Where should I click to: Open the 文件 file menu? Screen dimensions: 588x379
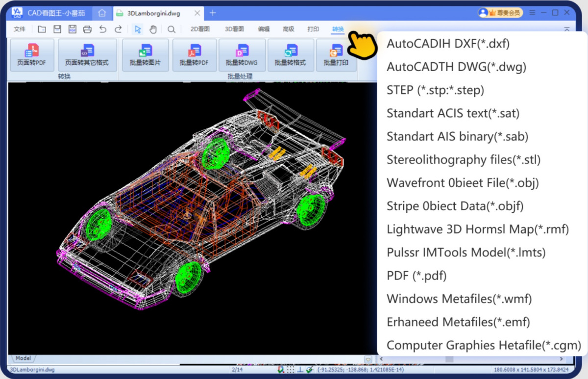click(x=20, y=29)
